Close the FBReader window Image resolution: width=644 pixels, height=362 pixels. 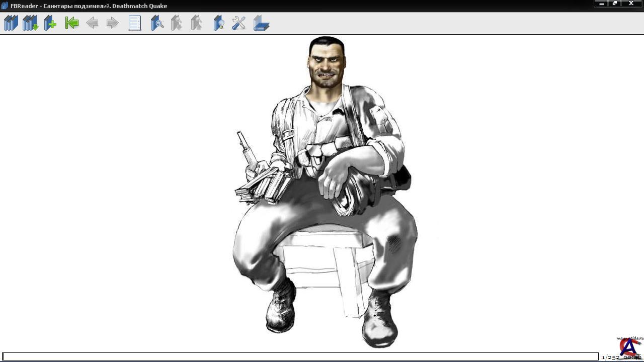click(631, 4)
